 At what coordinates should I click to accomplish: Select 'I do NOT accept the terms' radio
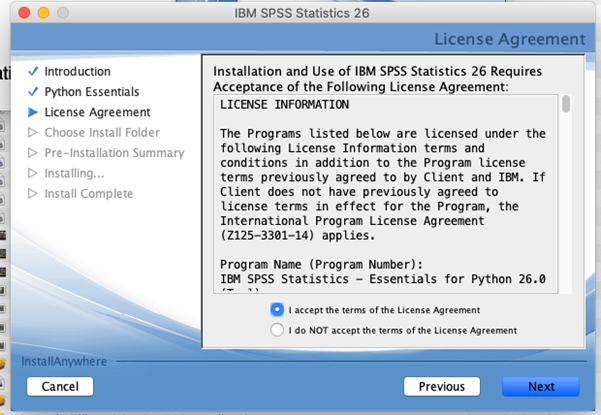(x=277, y=330)
